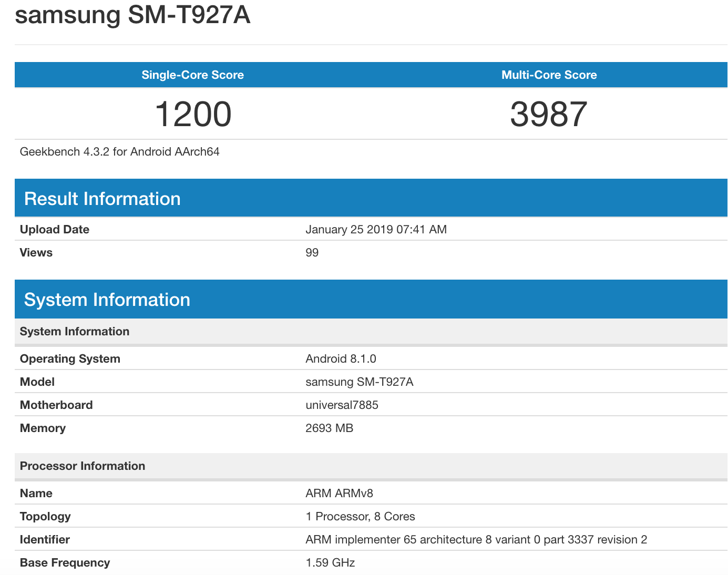Viewport: 728px width, 575px height.
Task: Click the gray System Information subheading row
Action: point(75,332)
